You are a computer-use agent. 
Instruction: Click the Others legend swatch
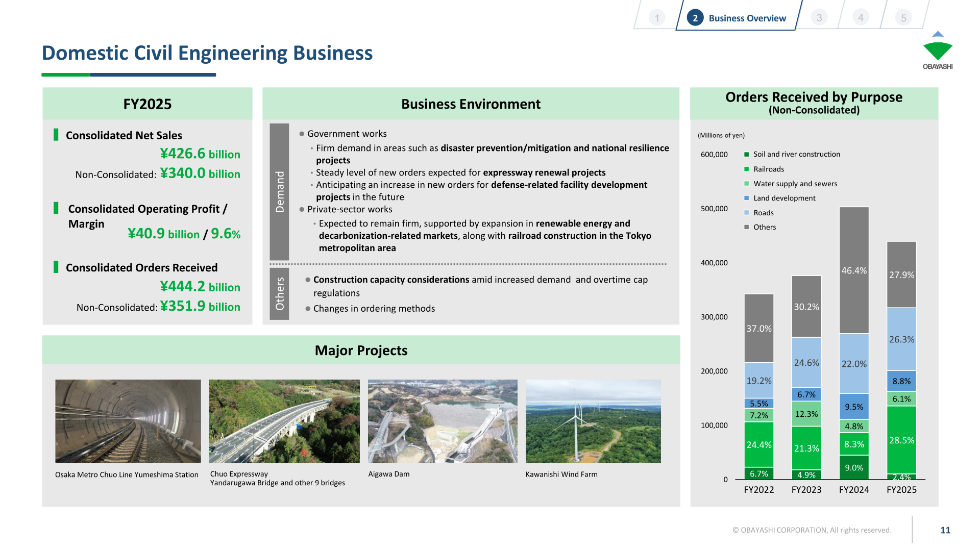tap(747, 227)
